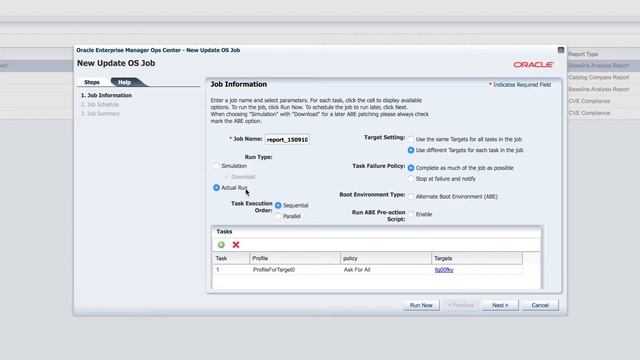The height and width of the screenshot is (360, 640).
Task: Click the Job Name input field
Action: (287, 140)
